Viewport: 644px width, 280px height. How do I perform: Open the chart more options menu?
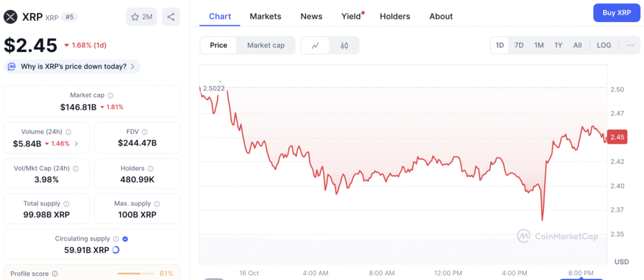tap(630, 45)
